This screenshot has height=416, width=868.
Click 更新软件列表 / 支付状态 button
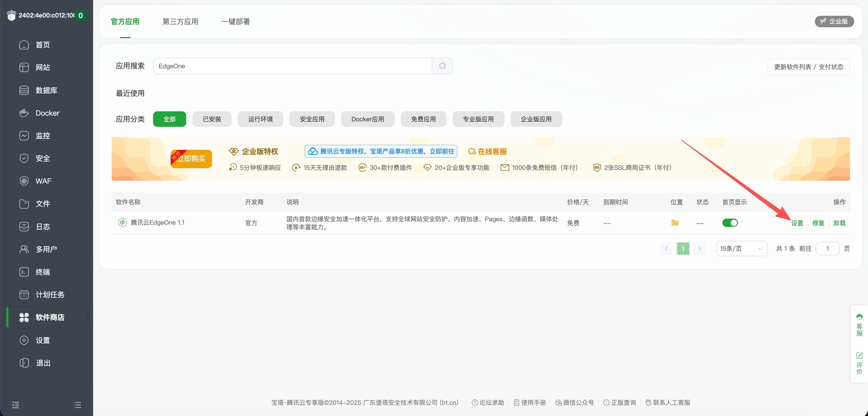point(809,67)
